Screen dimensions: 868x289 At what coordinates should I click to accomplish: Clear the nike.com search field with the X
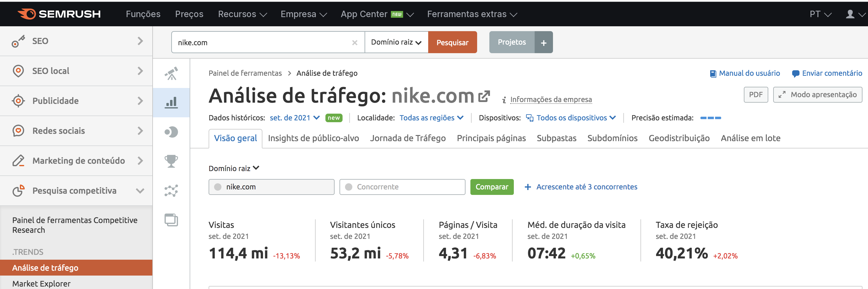pyautogui.click(x=354, y=42)
